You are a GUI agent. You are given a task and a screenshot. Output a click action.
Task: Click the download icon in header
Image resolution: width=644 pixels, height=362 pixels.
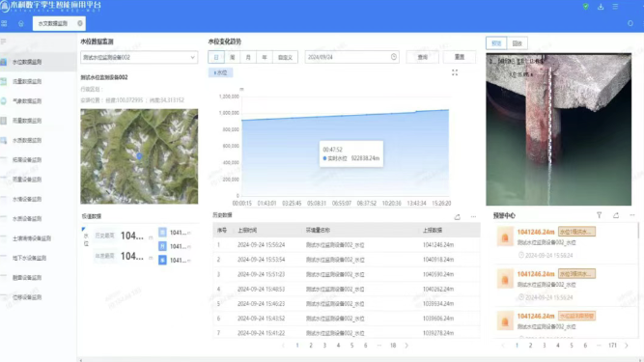(x=601, y=6)
